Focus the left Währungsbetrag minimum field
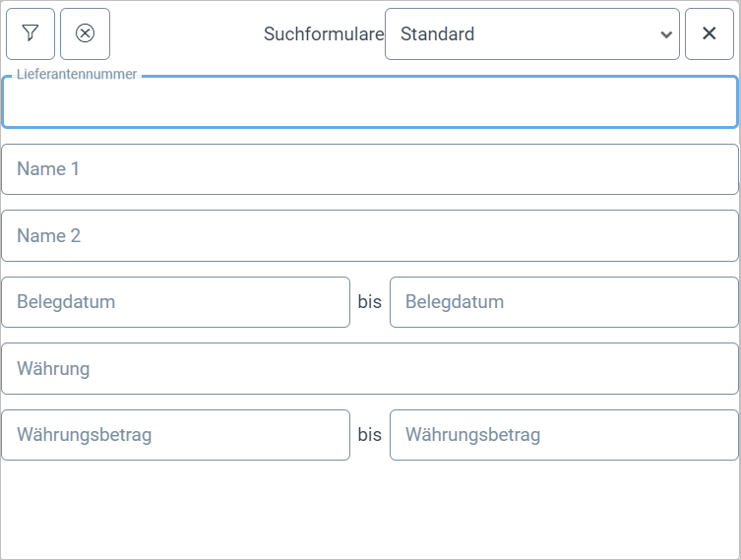This screenshot has width=741, height=560. click(x=175, y=435)
